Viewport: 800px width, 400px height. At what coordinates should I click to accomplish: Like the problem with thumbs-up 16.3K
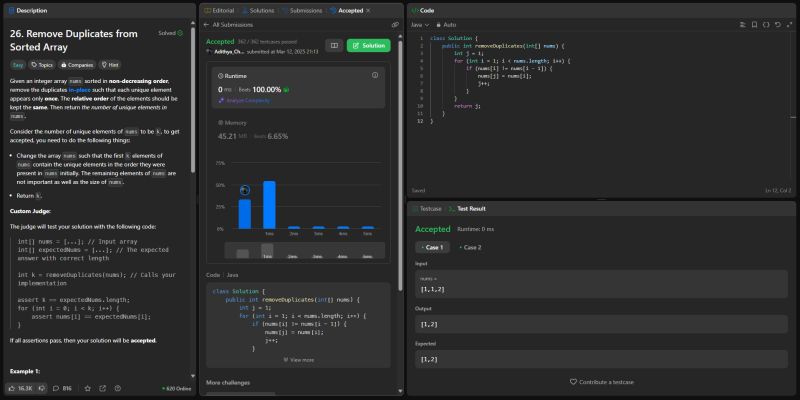click(x=20, y=388)
